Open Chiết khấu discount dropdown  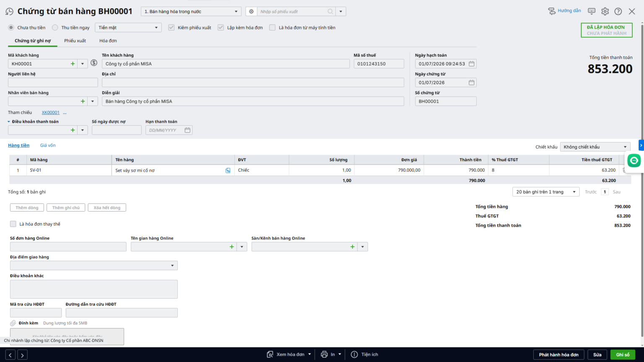pyautogui.click(x=595, y=147)
